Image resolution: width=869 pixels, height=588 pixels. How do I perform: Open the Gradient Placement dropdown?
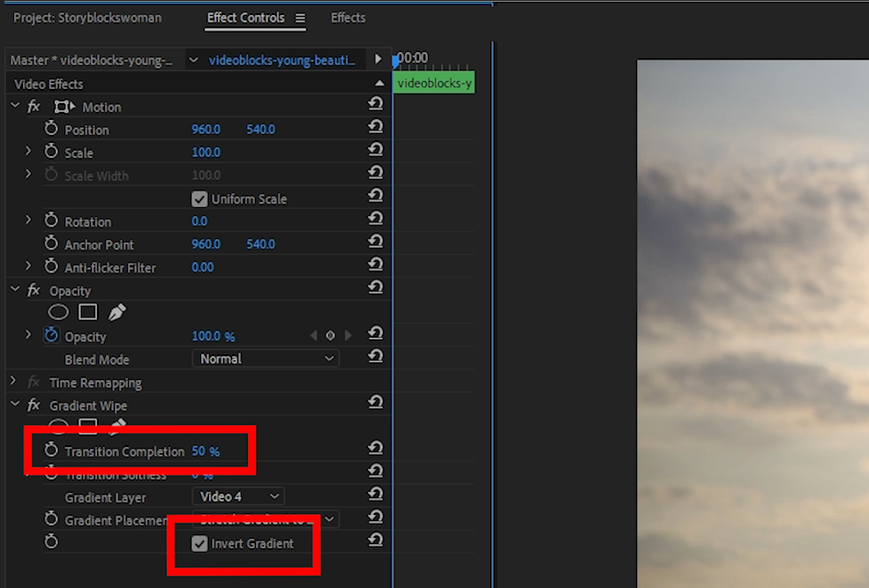(x=266, y=520)
